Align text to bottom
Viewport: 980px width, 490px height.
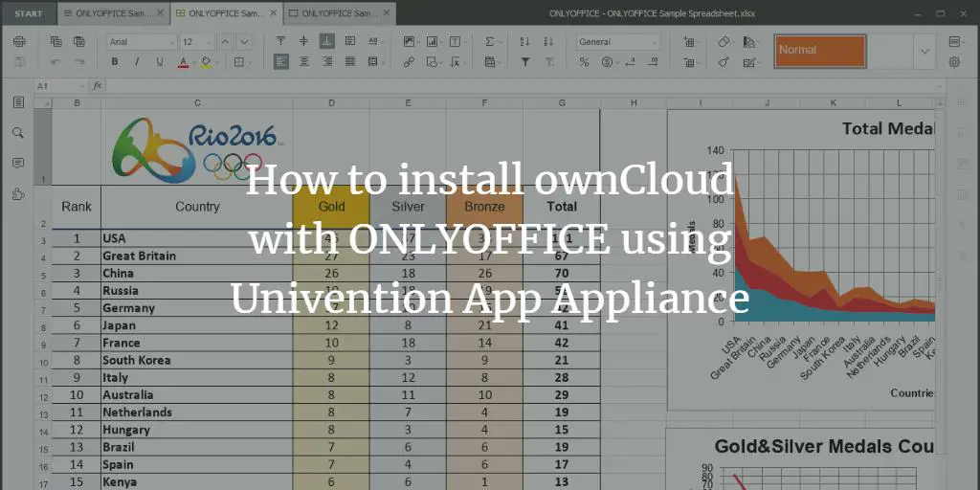coord(327,41)
